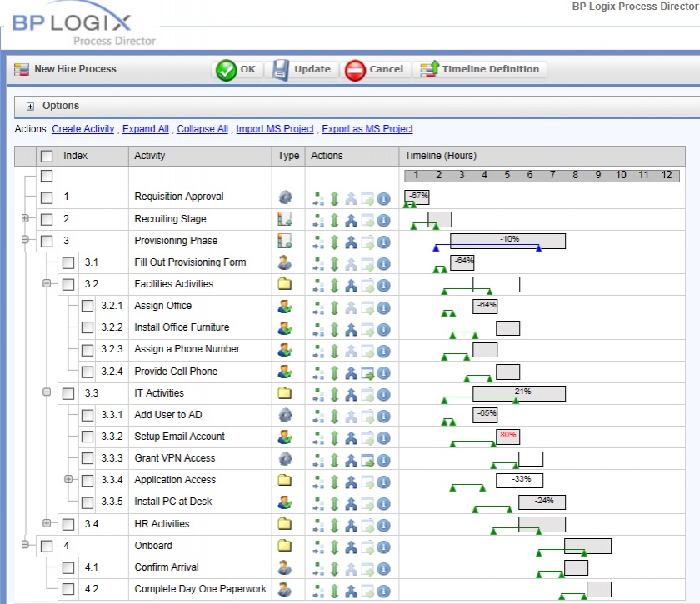This screenshot has width=700, height=604.
Task: Click the info icon for Onboard row
Action: (x=383, y=547)
